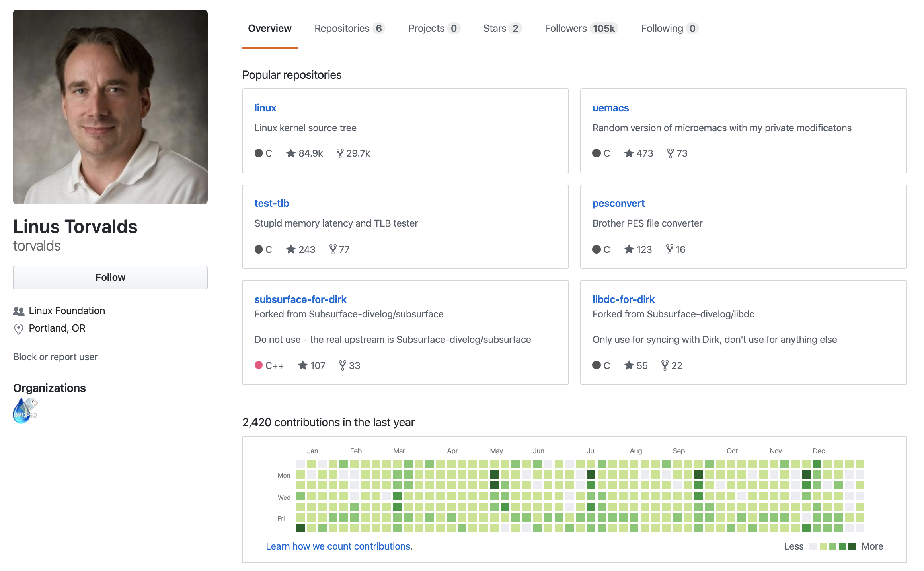
Task: Click the fork icon on test-tlb repository
Action: [333, 249]
